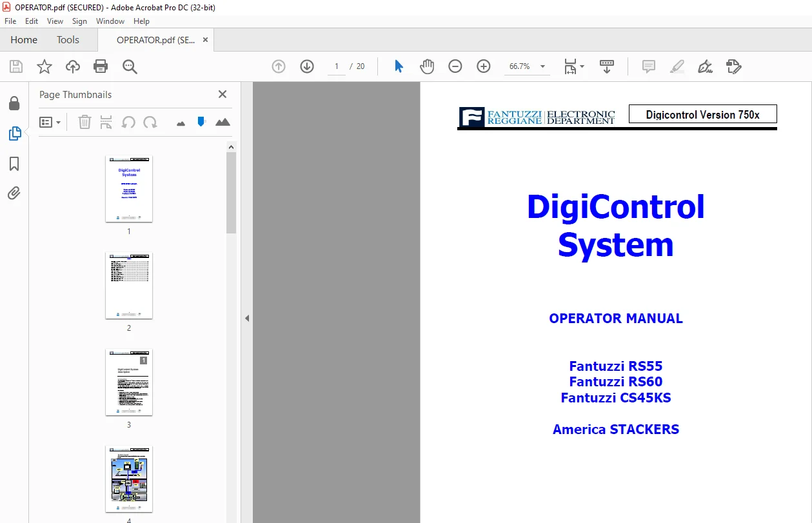
Task: Enlarge thumbnails with big mountain icon
Action: [223, 122]
